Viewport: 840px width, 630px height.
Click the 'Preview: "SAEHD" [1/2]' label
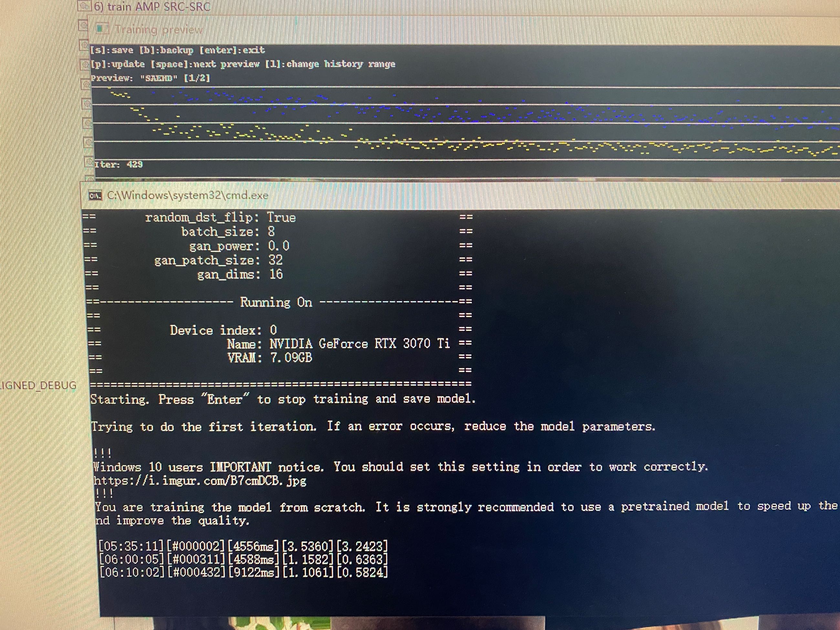pyautogui.click(x=150, y=78)
